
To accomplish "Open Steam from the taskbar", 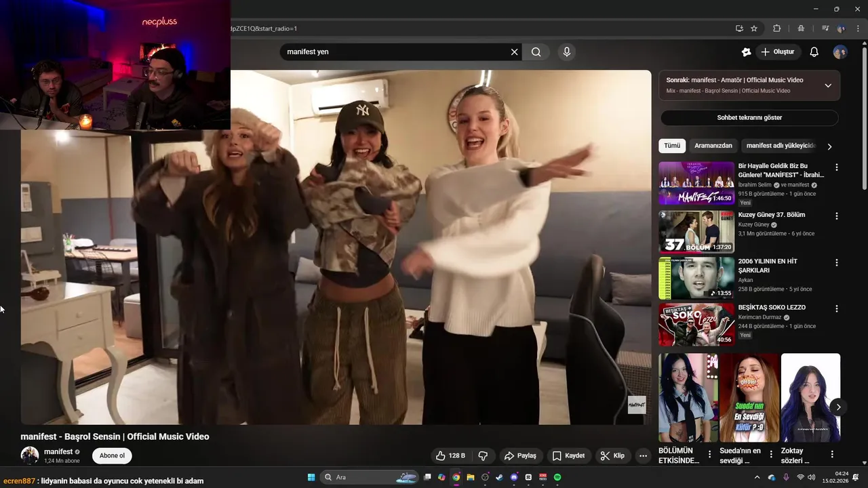I will [x=499, y=477].
